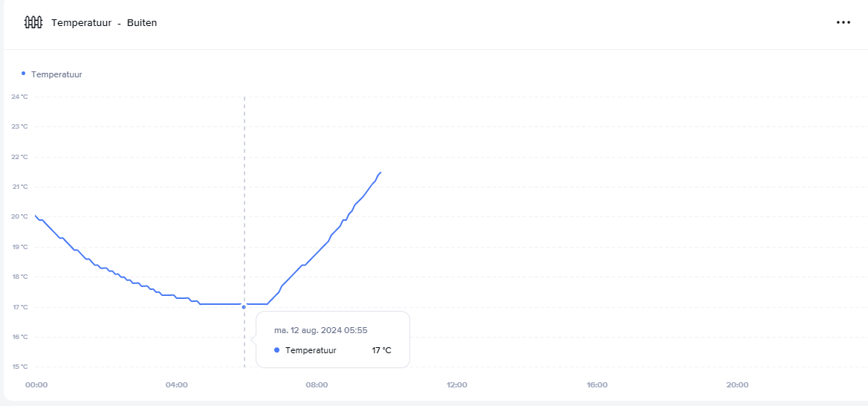Click the 17 °C value in the tooltip
Image resolution: width=868 pixels, height=406 pixels.
(381, 350)
